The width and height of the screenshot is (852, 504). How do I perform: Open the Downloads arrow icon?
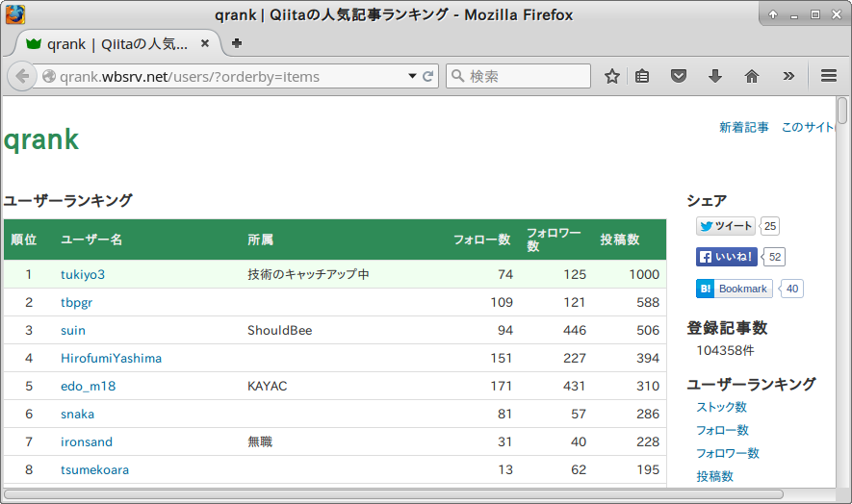715,76
